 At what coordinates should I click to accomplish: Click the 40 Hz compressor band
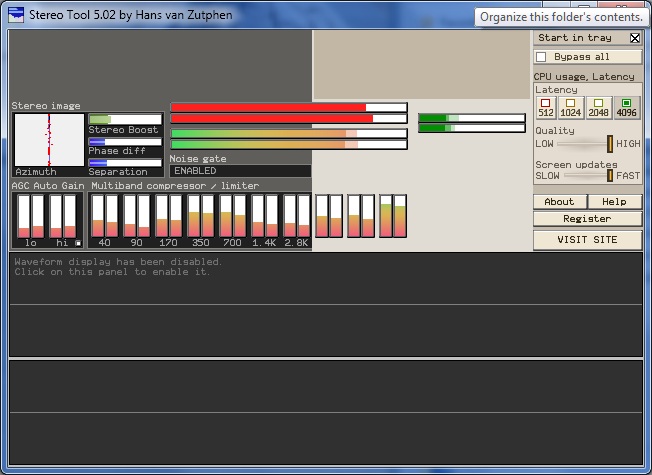(105, 216)
